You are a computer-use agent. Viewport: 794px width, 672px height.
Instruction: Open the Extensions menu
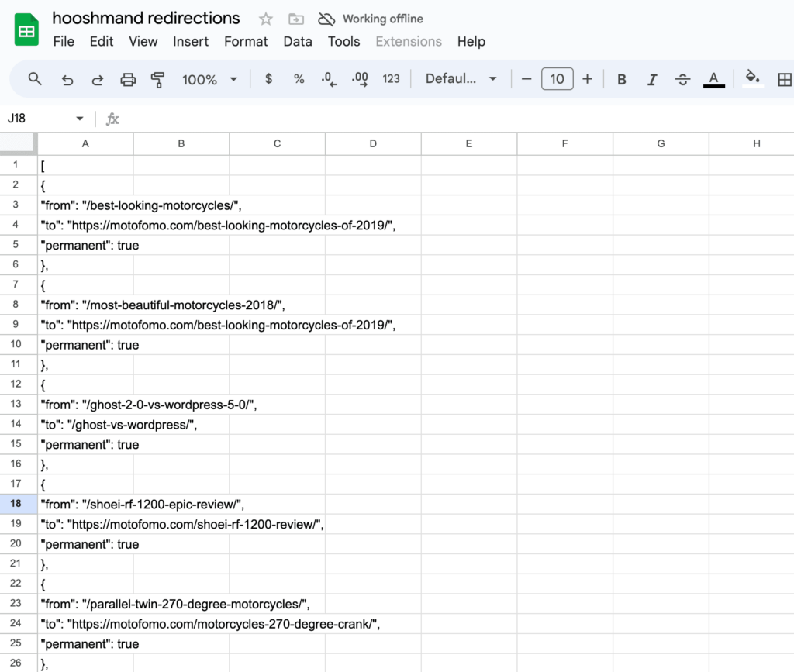409,42
